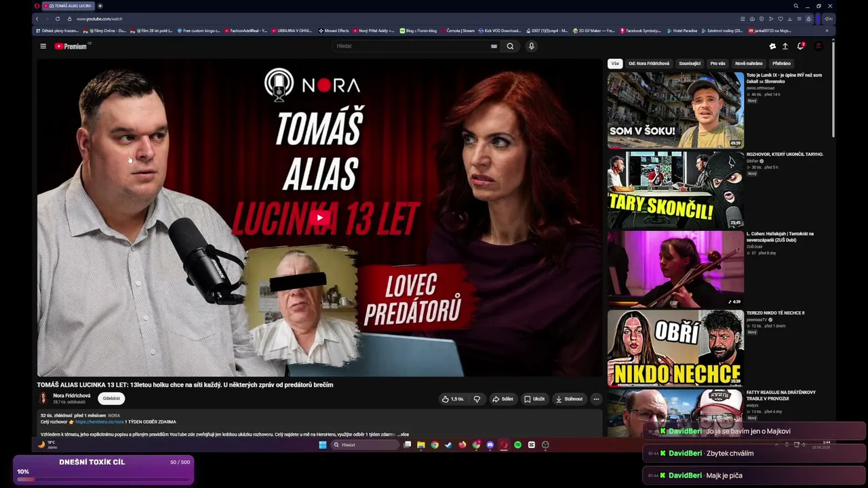Select the Vše filter chip

615,64
